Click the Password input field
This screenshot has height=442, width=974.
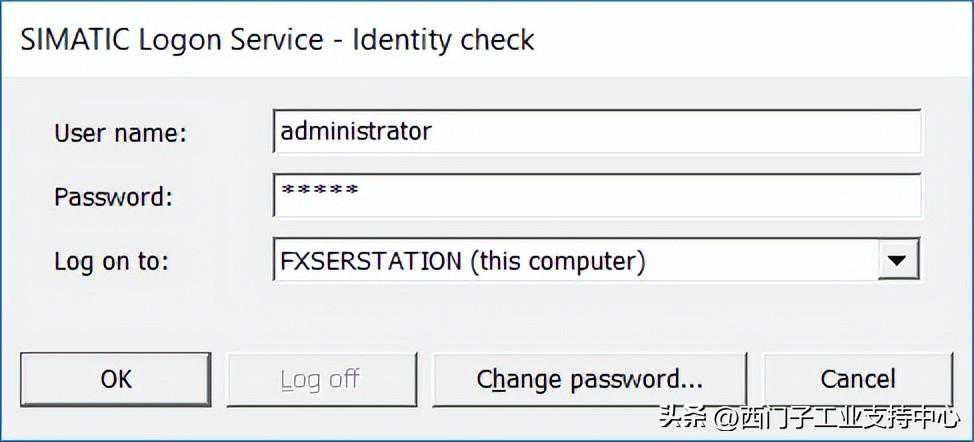point(596,195)
